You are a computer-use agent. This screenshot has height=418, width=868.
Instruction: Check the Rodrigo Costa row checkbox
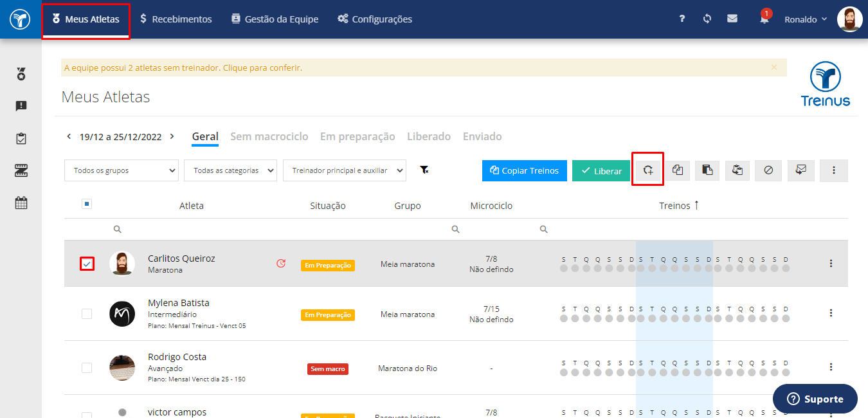[x=87, y=368]
